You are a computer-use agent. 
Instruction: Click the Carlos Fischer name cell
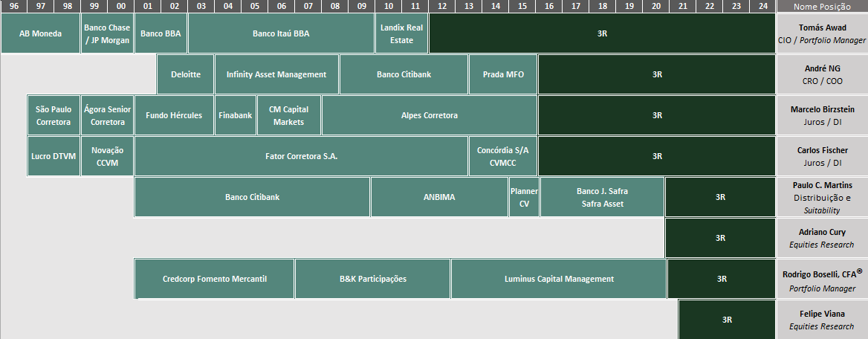click(x=822, y=156)
